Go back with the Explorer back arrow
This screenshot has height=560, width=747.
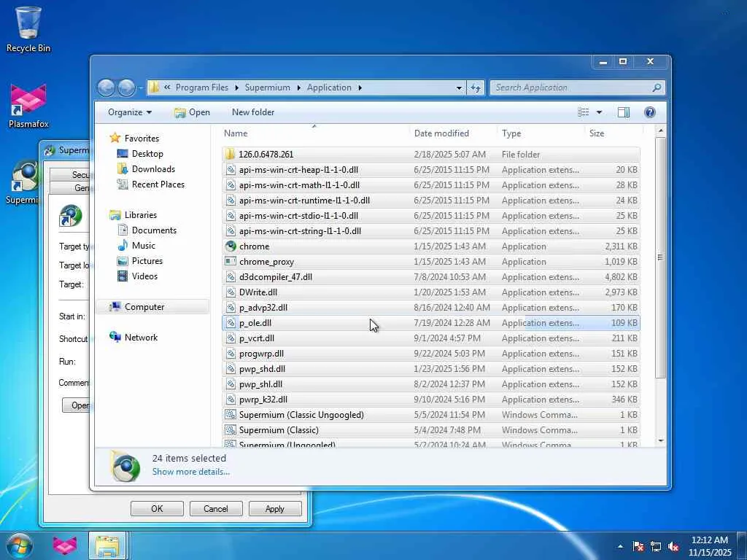(x=106, y=87)
